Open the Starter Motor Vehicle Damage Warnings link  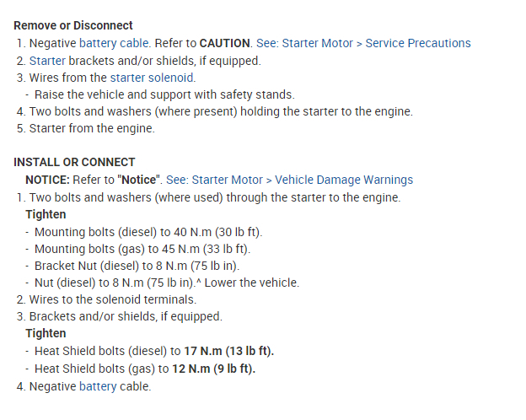pyautogui.click(x=289, y=180)
